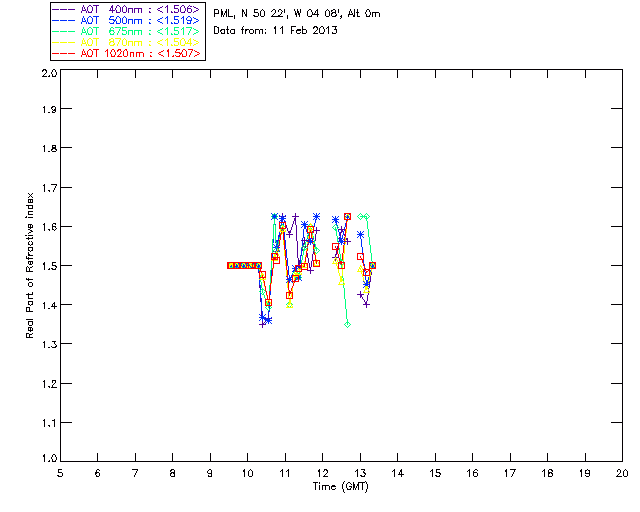Click the AOT 870nm legend entry
This screenshot has width=640, height=512.
126,42
